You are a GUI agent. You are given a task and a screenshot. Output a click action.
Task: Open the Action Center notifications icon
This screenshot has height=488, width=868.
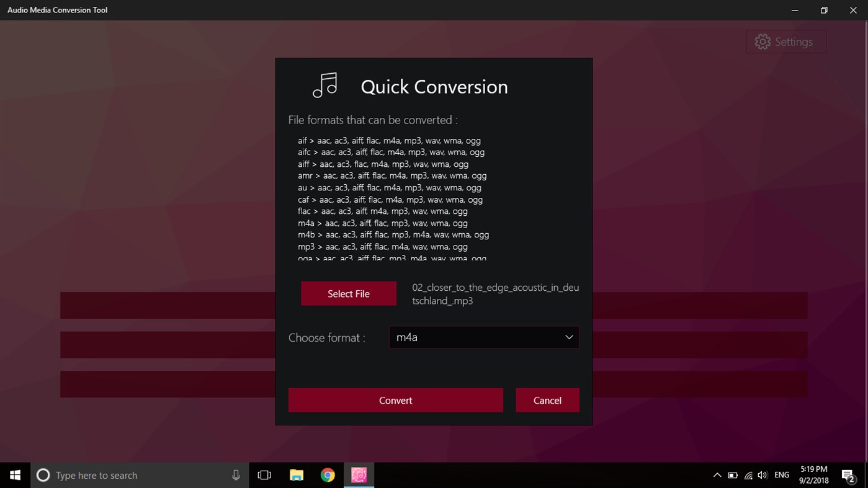pyautogui.click(x=847, y=474)
